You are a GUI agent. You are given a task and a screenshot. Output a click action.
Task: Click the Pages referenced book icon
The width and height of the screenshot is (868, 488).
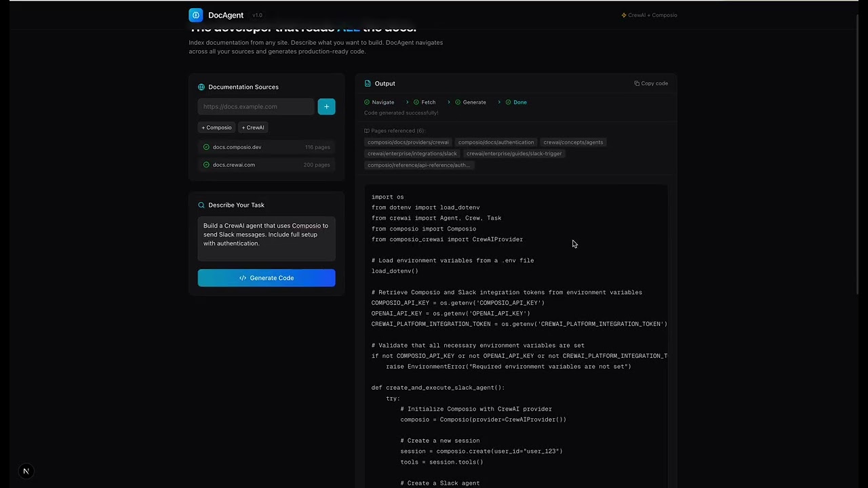click(367, 131)
